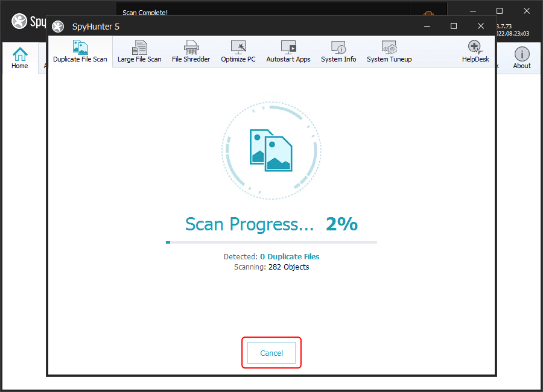Viewport: 543px width, 392px height.
Task: Switch to the Duplicate File Scan tab
Action: point(80,52)
